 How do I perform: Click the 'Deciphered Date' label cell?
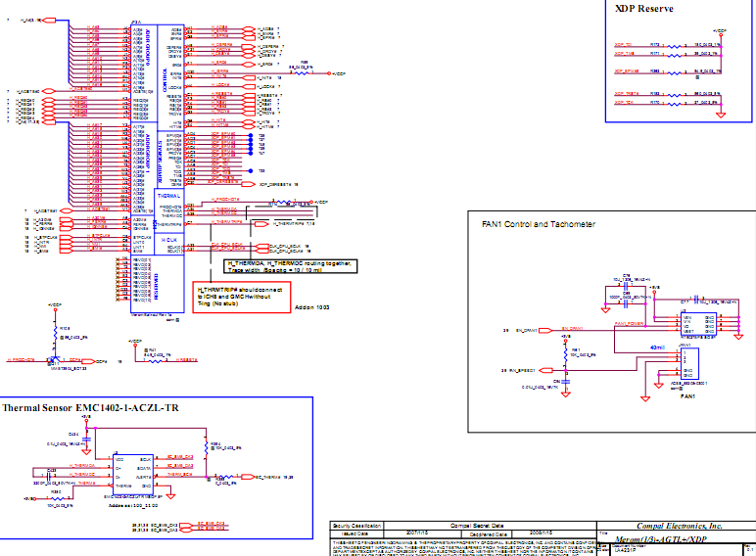488,534
